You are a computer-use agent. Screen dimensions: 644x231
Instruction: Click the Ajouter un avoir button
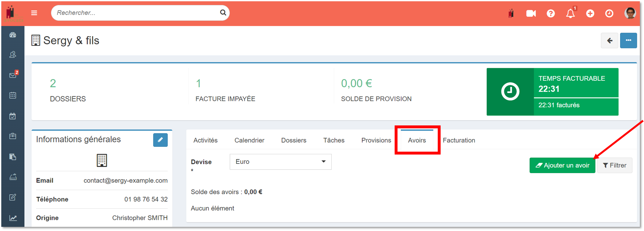[562, 165]
